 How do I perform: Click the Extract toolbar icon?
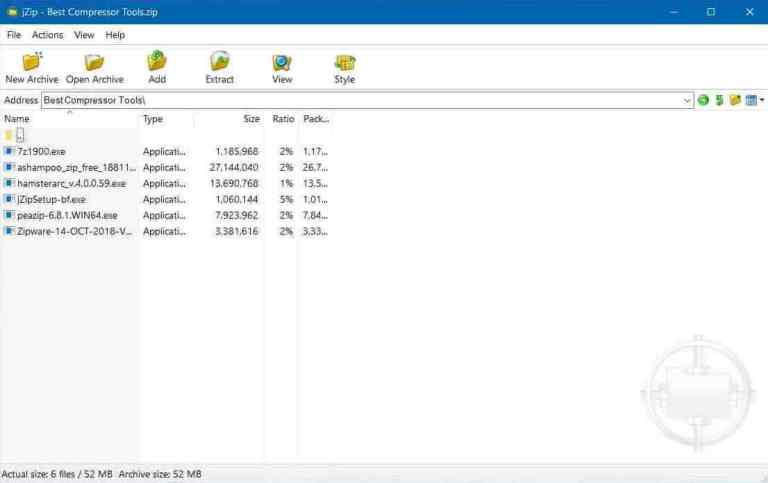pyautogui.click(x=219, y=61)
